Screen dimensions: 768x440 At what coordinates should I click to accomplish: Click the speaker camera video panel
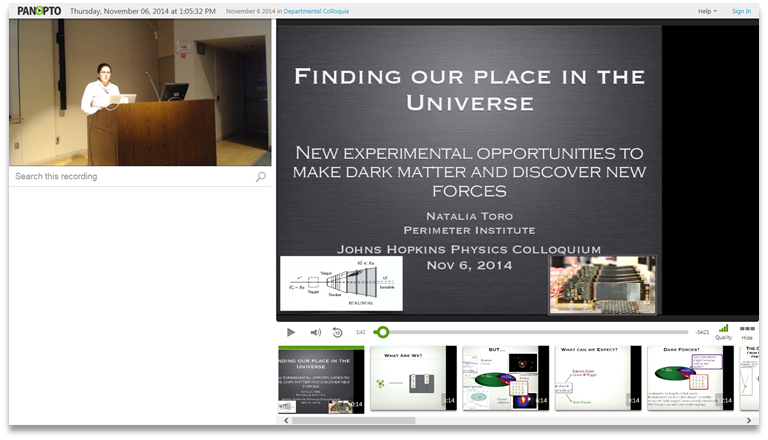point(140,93)
